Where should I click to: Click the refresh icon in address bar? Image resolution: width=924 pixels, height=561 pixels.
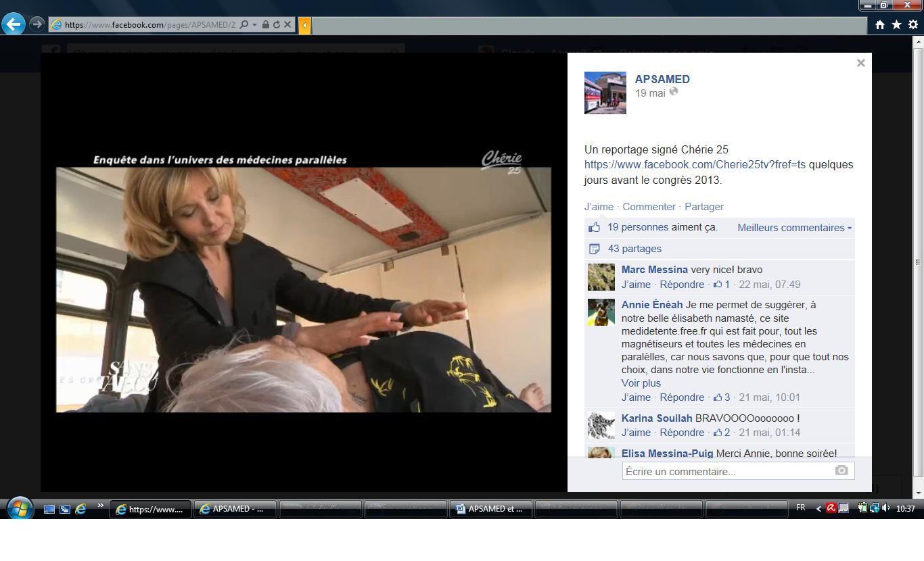(277, 24)
